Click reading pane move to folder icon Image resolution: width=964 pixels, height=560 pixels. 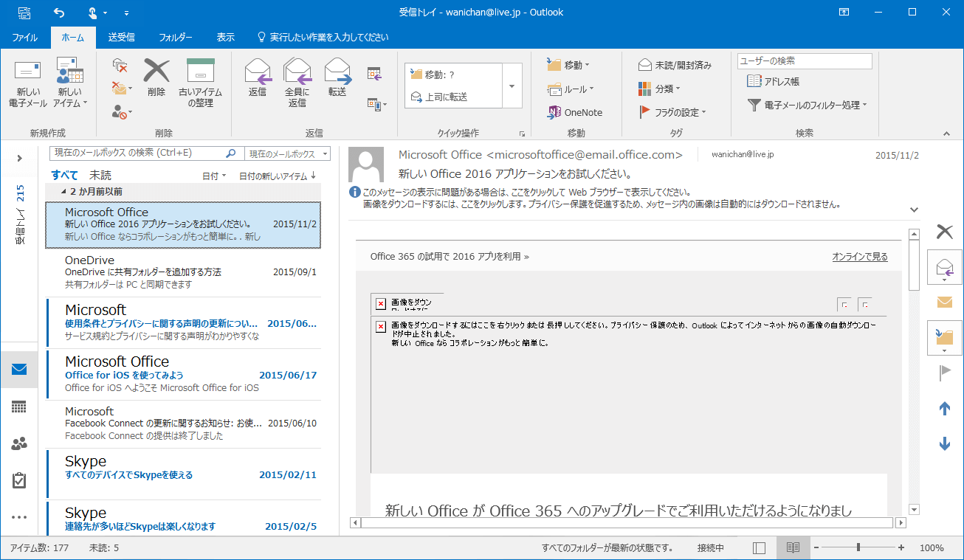coord(945,338)
